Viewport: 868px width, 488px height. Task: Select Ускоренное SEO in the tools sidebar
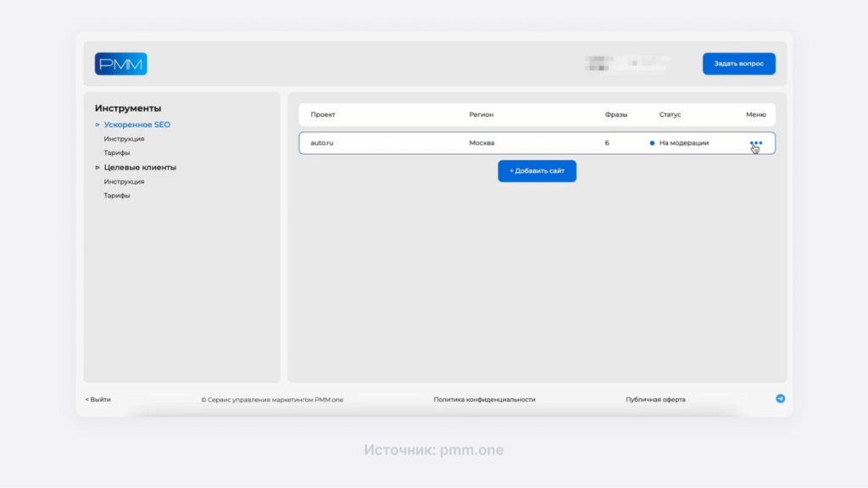click(x=136, y=125)
